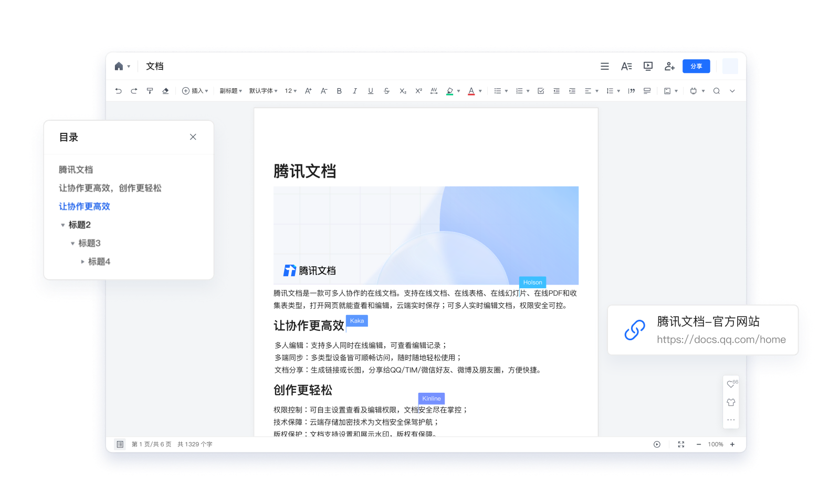This screenshot has width=840, height=504.
Task: Click the user avatar placeholder
Action: pyautogui.click(x=730, y=66)
